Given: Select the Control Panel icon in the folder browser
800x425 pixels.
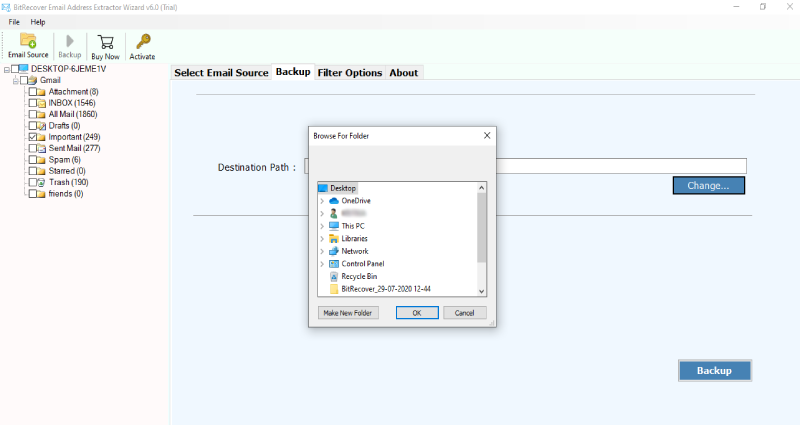Looking at the screenshot, I should click(334, 264).
